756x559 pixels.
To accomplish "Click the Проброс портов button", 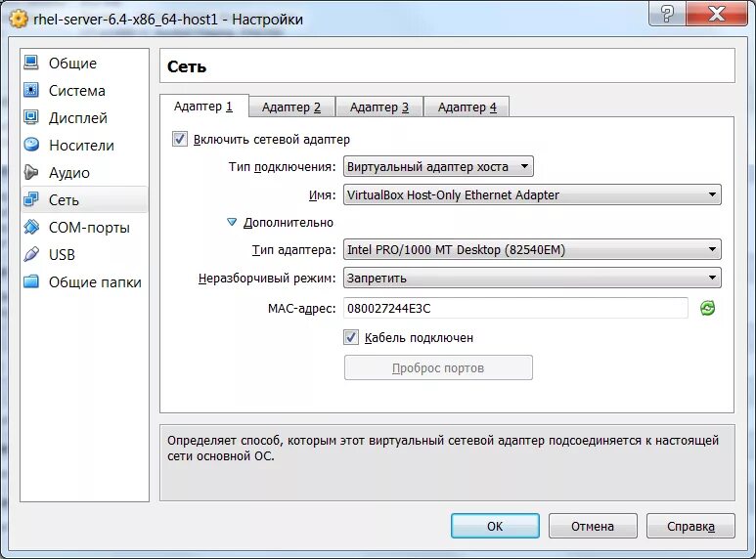I will (438, 367).
